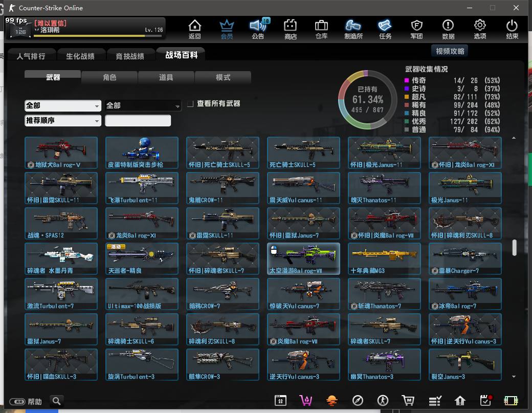Switch to 生化战绩 tab

(80, 56)
